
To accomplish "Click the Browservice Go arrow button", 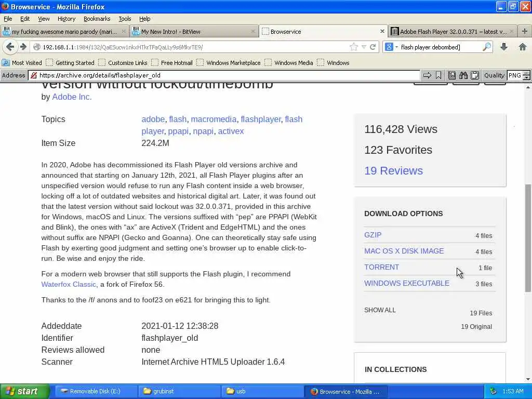I will point(427,75).
